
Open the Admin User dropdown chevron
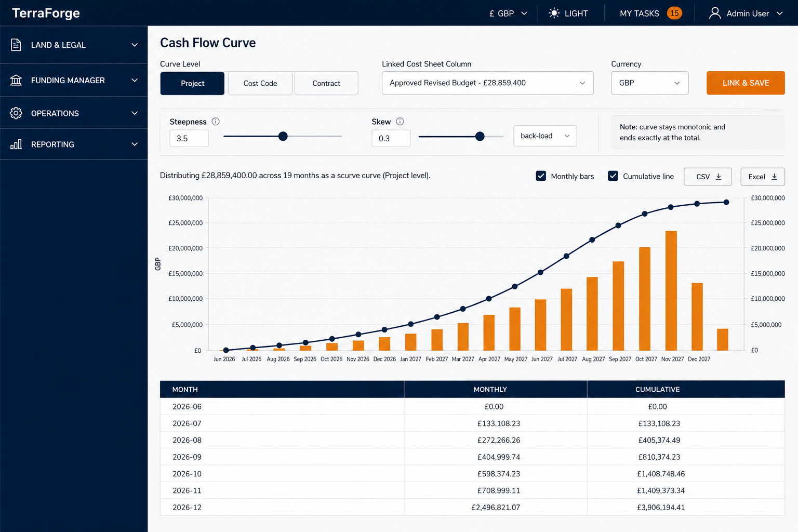pyautogui.click(x=780, y=14)
